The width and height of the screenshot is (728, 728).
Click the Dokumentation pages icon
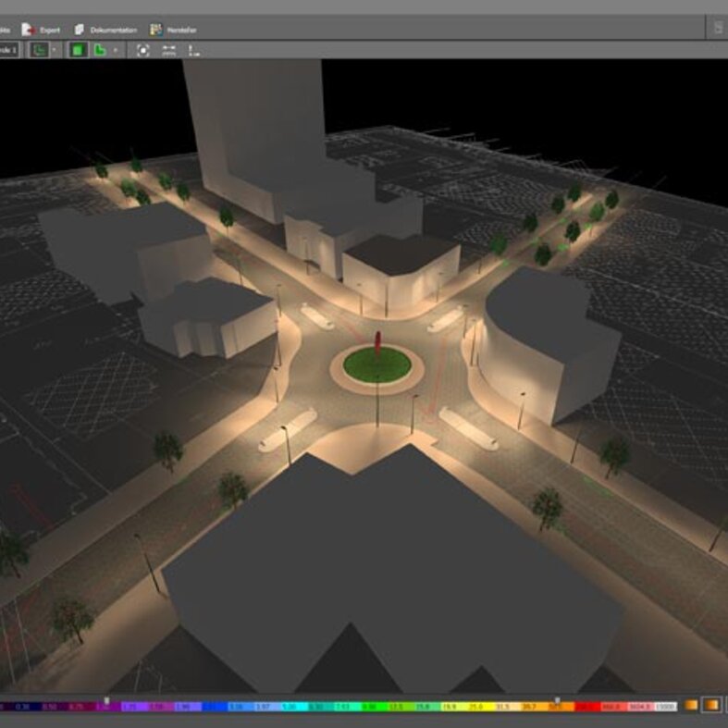coord(80,30)
